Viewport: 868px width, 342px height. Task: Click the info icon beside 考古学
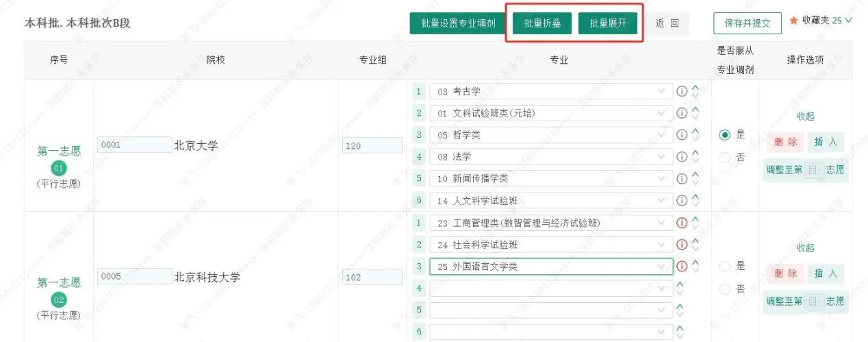[682, 91]
